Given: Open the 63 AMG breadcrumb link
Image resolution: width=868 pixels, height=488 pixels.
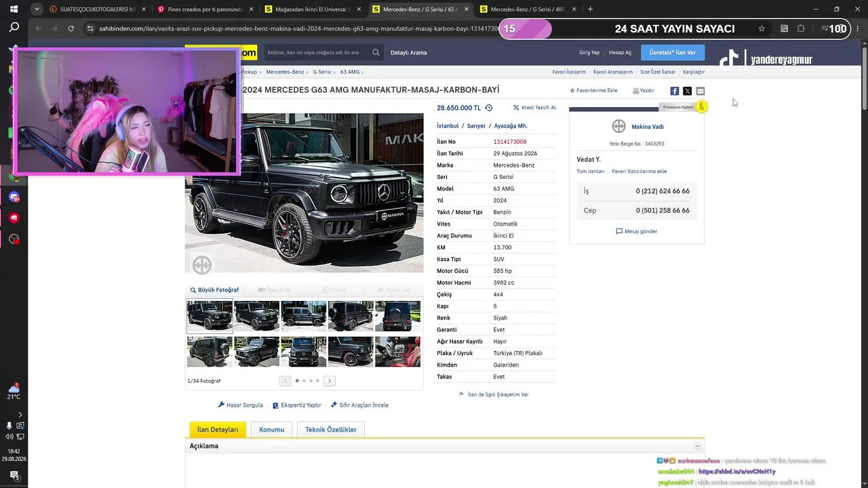Looking at the screenshot, I should (x=350, y=72).
